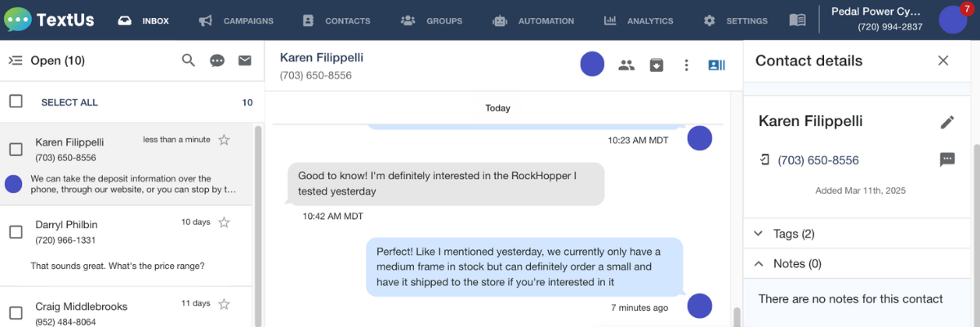The height and width of the screenshot is (327, 980).
Task: Open the vertical three-dot more options menu
Action: coord(686,65)
